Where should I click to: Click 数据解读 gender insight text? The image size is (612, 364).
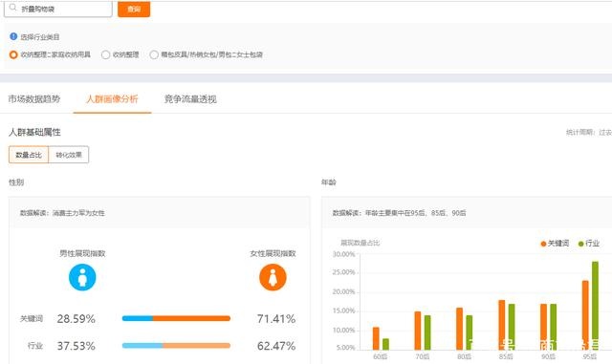tap(62, 213)
